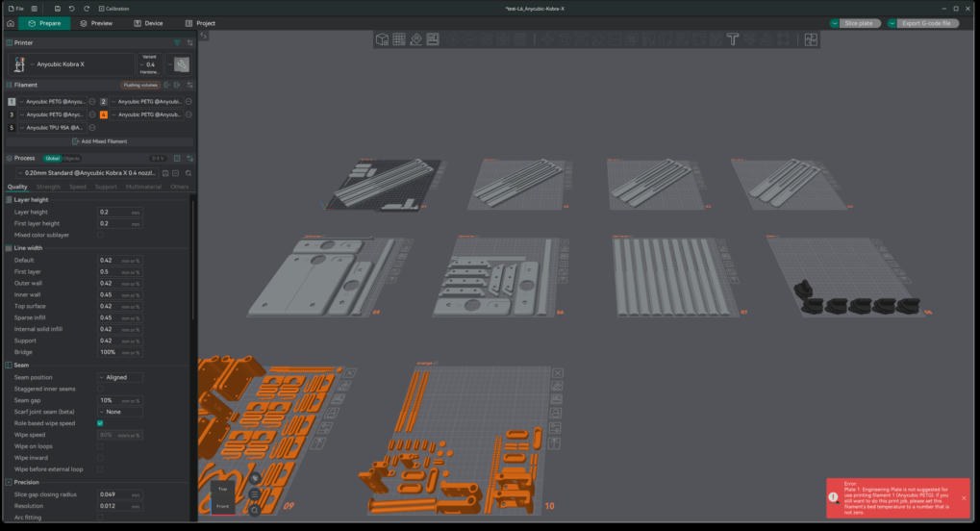Edit filament 1 preset via its round icon
The width and height of the screenshot is (980, 531).
coord(92,101)
